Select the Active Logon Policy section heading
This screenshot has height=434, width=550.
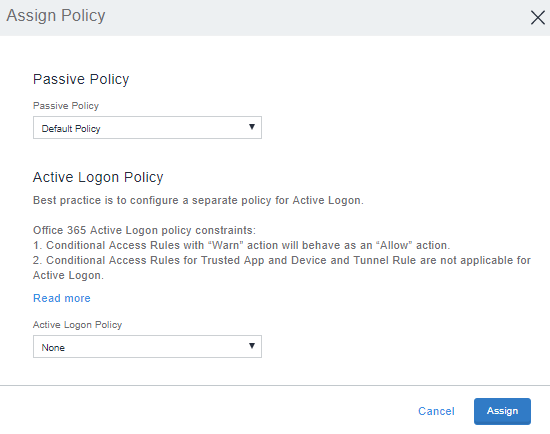point(98,178)
